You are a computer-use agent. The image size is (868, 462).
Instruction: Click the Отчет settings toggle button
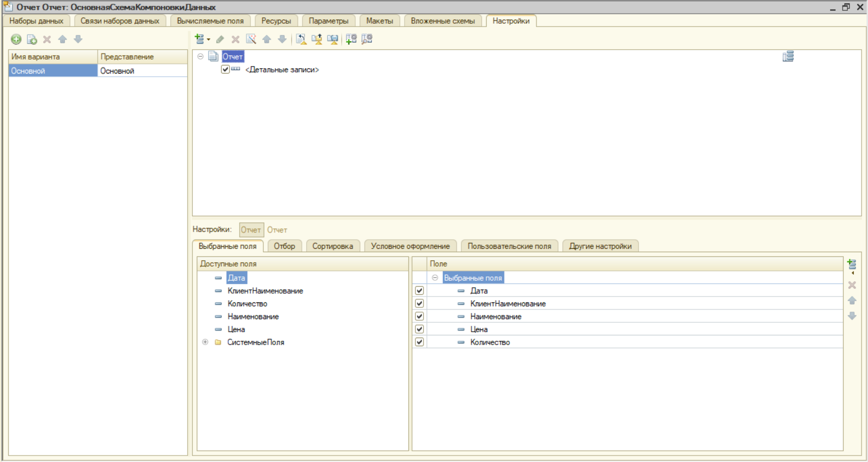[251, 230]
